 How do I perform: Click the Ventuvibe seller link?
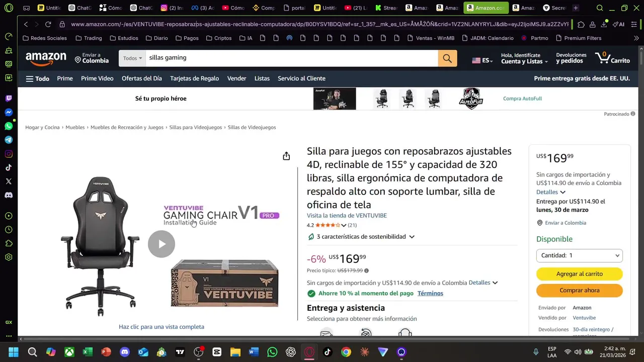pyautogui.click(x=584, y=318)
